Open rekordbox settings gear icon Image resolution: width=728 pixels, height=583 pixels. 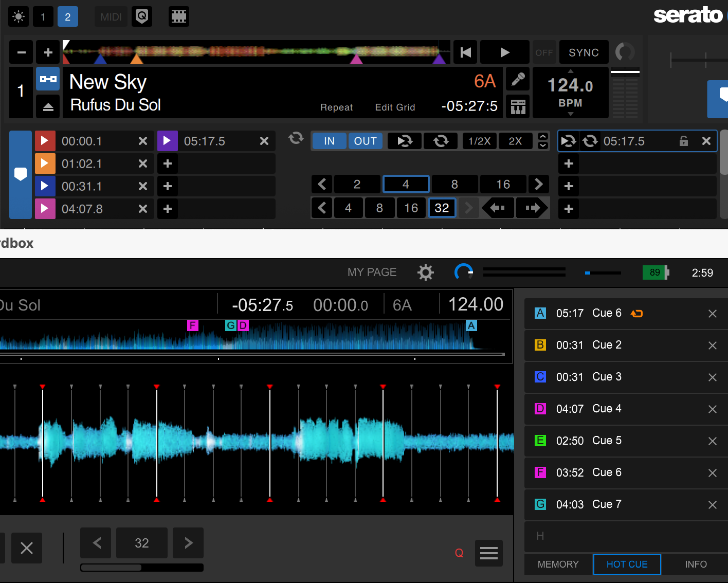click(x=426, y=272)
